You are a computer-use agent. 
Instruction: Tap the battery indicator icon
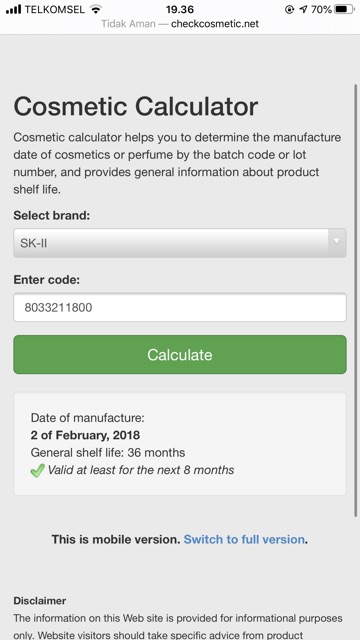pos(344,9)
